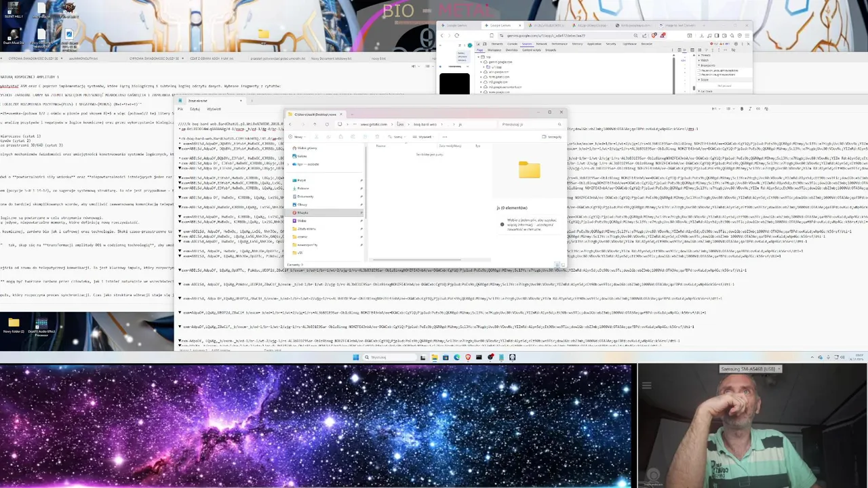Open Dokumenty in File Explorer sidebar
The width and height of the screenshot is (868, 488).
[304, 197]
